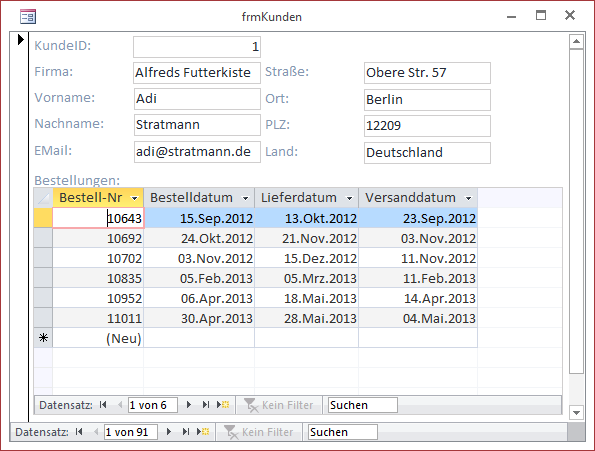
Task: Click the vertical scrollbar thumb
Action: coord(576,211)
